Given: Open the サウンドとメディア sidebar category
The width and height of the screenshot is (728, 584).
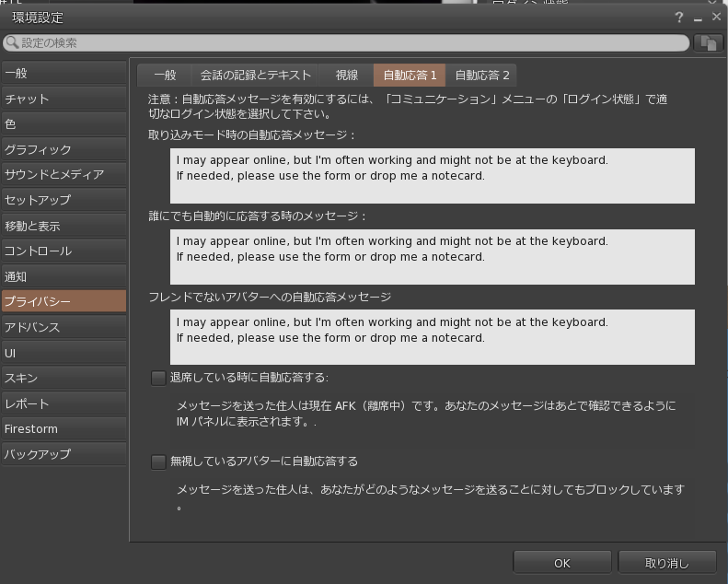Looking at the screenshot, I should tap(64, 175).
